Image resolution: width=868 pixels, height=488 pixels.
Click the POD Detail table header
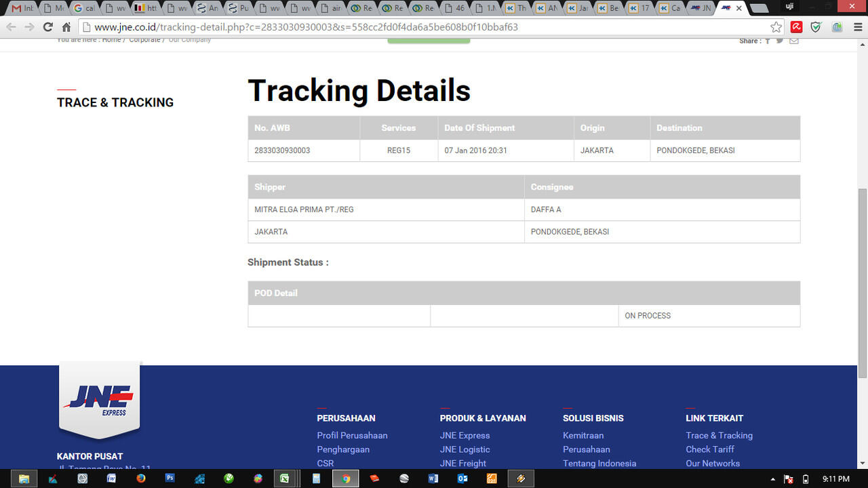[524, 293]
